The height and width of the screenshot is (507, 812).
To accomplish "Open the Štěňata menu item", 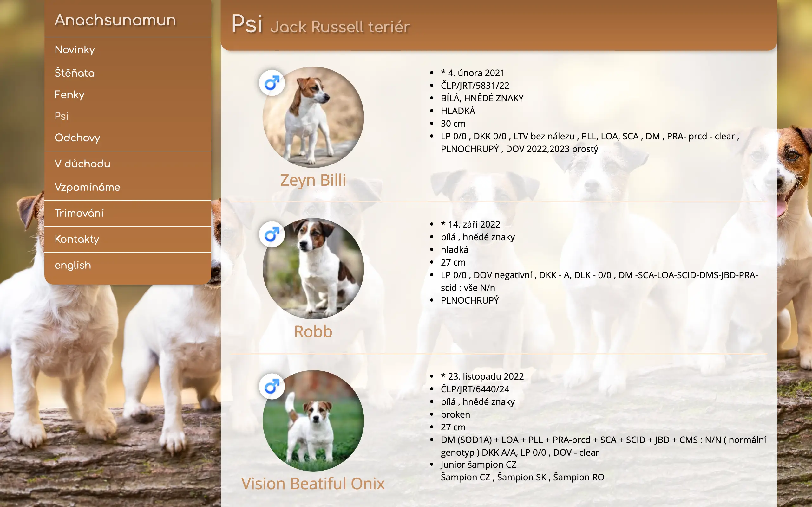I will (75, 73).
